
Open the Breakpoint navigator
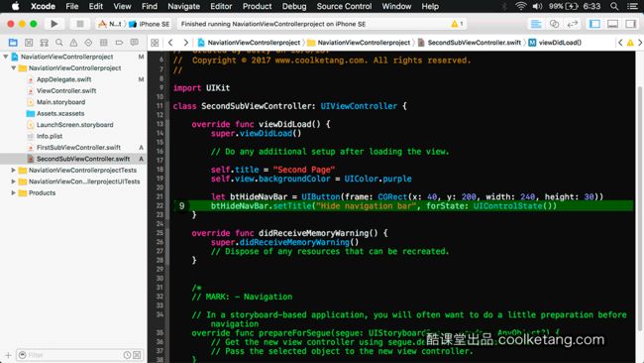pos(119,43)
